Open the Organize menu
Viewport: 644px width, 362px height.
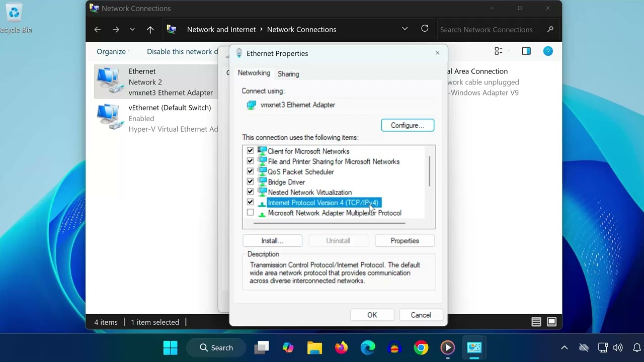point(113,52)
